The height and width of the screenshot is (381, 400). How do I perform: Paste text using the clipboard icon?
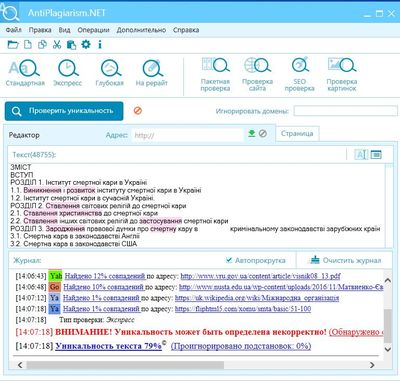[x=71, y=44]
